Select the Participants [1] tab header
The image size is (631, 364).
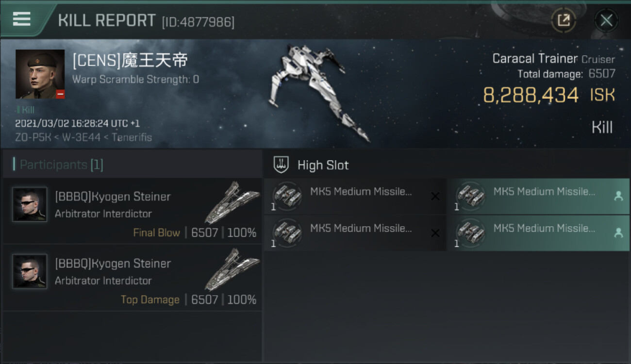61,165
